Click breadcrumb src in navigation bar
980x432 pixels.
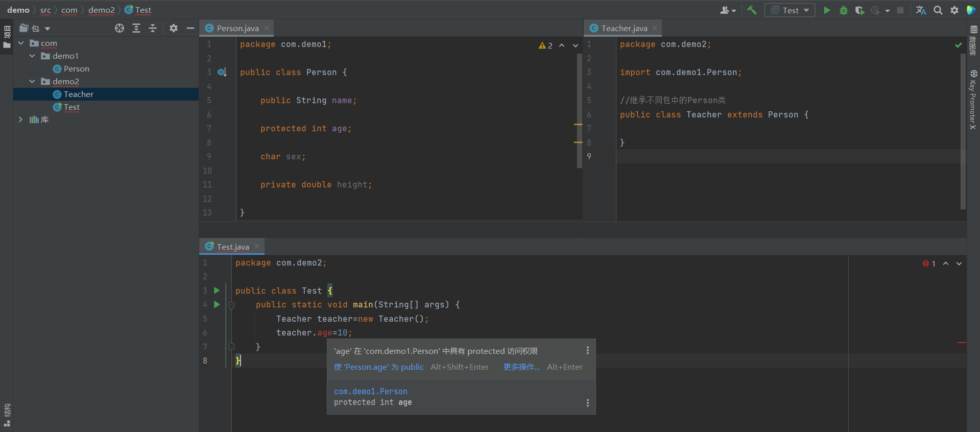click(45, 10)
